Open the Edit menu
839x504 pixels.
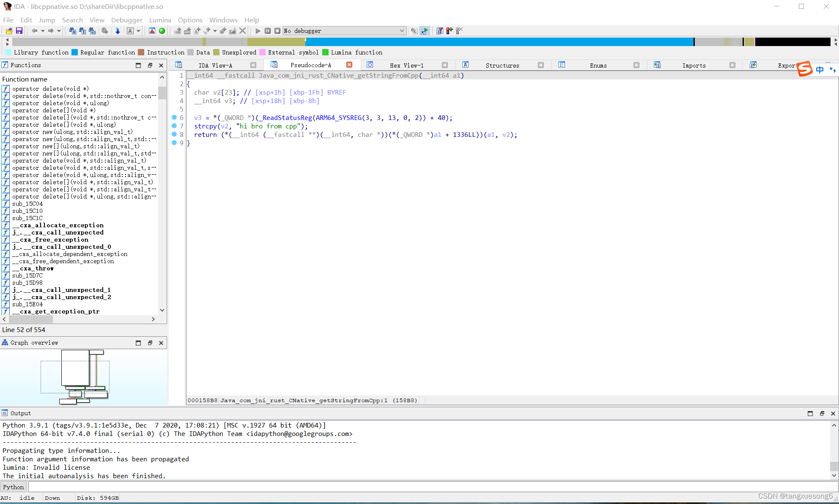26,20
